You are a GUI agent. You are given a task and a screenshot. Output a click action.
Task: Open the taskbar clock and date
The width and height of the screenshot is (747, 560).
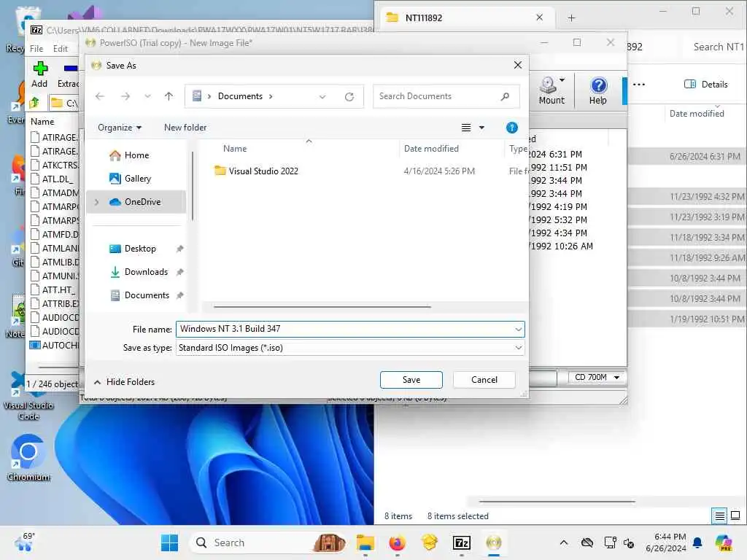665,542
